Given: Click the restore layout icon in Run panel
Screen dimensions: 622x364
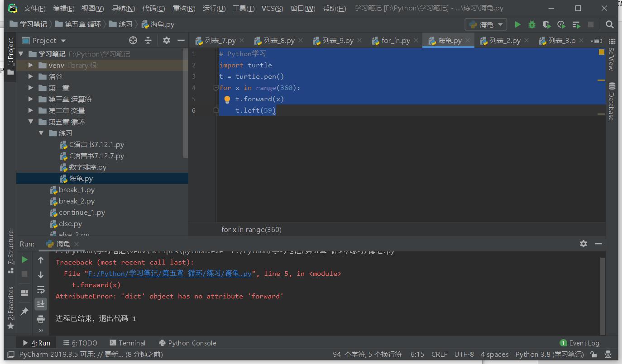Looking at the screenshot, I should [24, 293].
